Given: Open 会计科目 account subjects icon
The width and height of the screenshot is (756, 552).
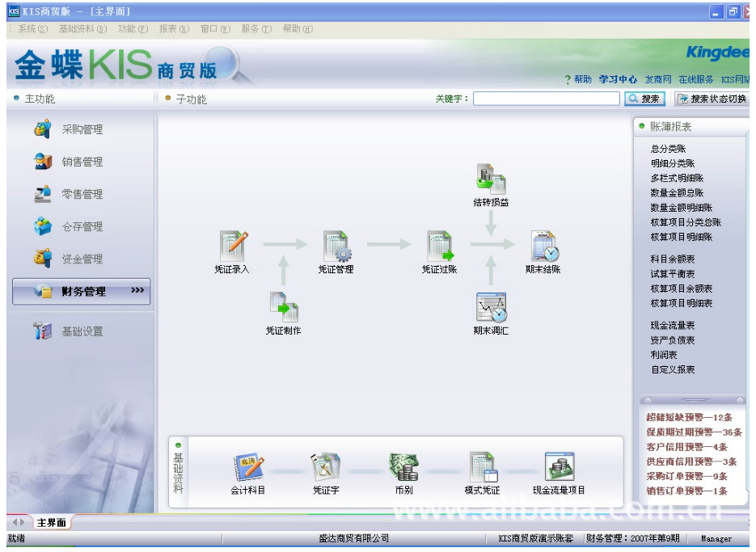Looking at the screenshot, I should [x=247, y=466].
